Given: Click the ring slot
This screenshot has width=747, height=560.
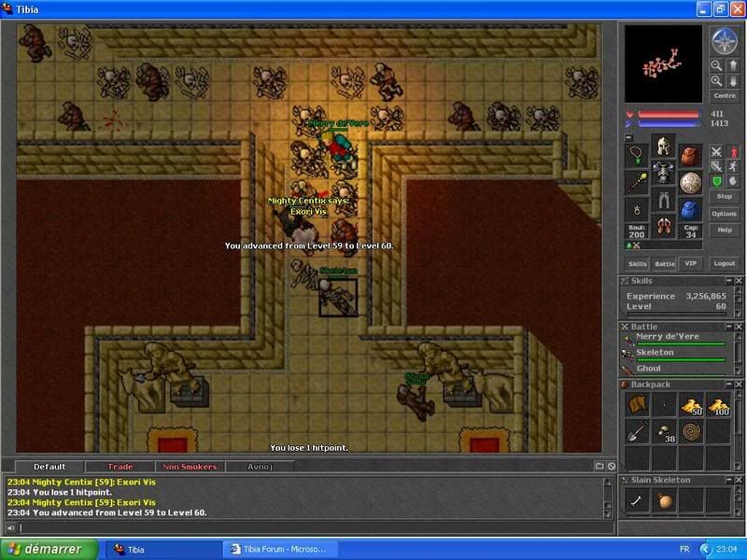Looking at the screenshot, I should [637, 210].
